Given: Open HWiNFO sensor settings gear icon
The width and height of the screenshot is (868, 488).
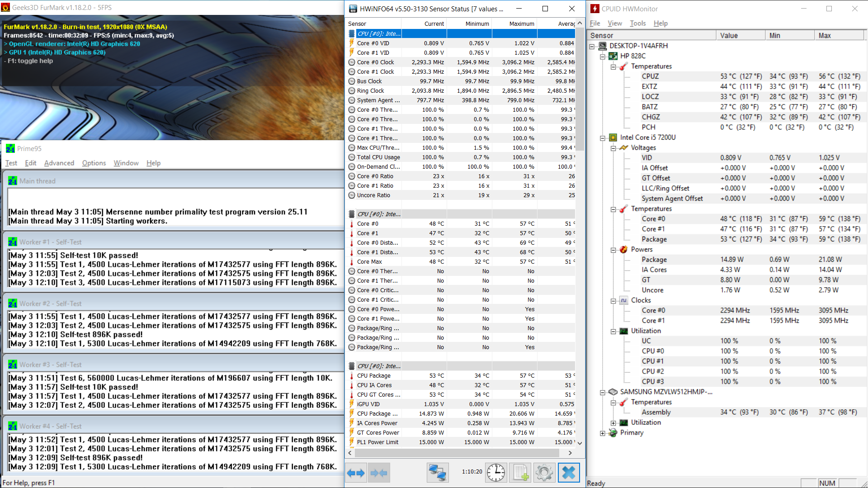Looking at the screenshot, I should coord(544,473).
